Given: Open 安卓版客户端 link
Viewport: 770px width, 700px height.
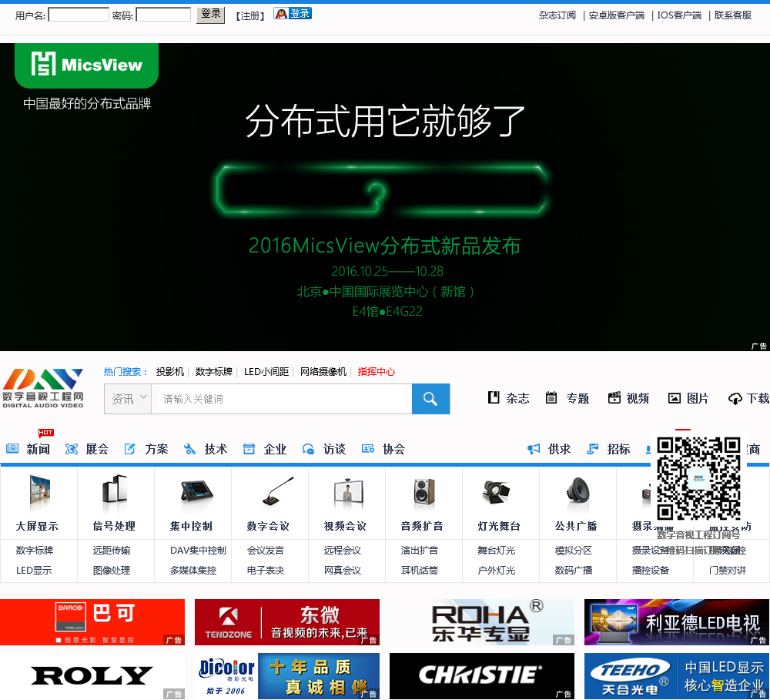Looking at the screenshot, I should pos(616,15).
